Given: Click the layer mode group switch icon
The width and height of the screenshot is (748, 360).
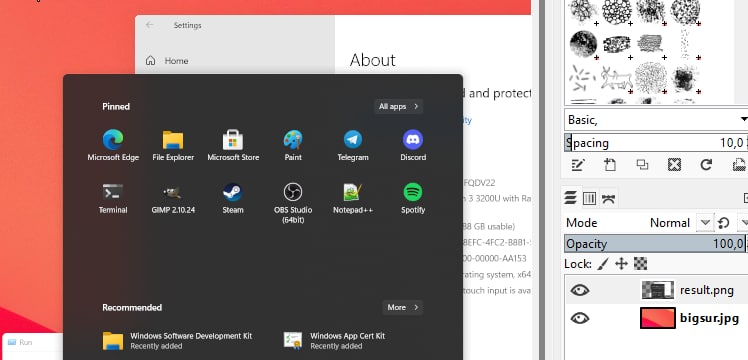Looking at the screenshot, I should tap(724, 223).
